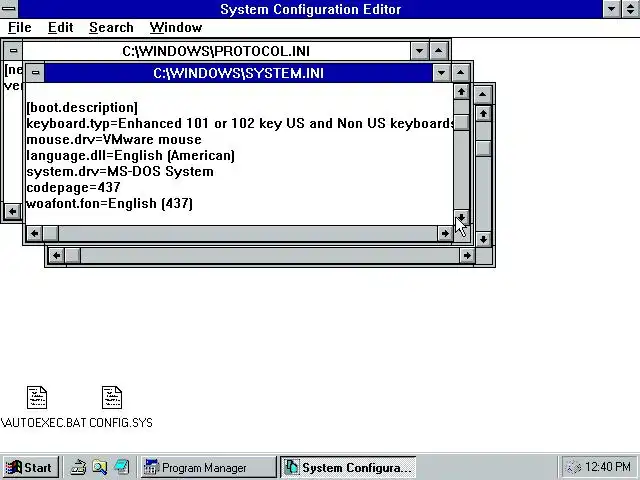This screenshot has height=480, width=640.
Task: Click the keyboard.typ=Enhanced 101 line
Action: pos(240,123)
